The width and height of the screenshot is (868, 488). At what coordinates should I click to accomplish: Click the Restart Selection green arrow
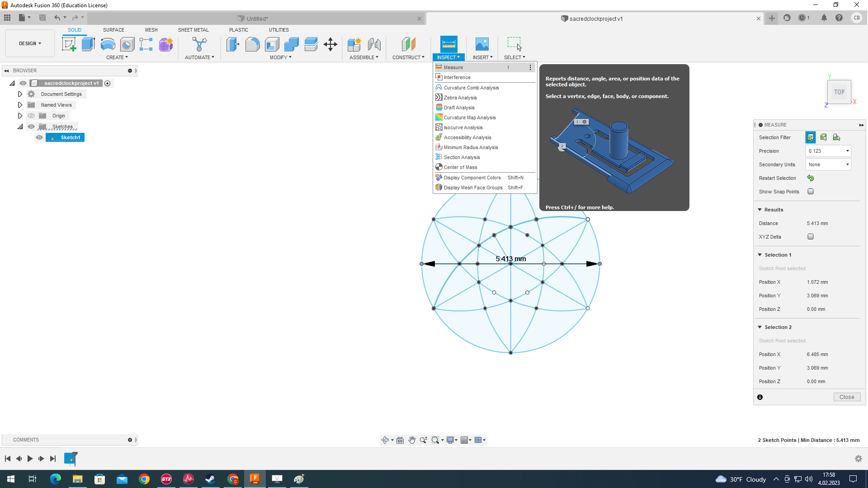[810, 178]
